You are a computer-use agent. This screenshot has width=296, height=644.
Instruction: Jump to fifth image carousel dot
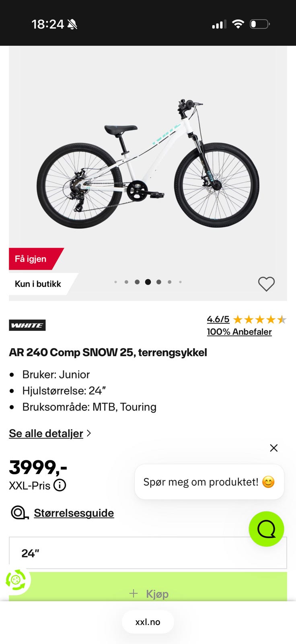[159, 282]
